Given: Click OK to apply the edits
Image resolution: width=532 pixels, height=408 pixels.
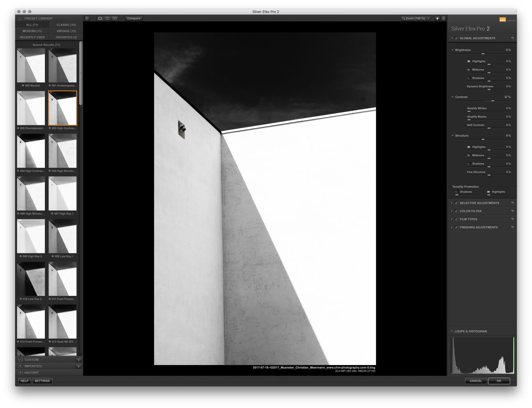Looking at the screenshot, I should coord(499,381).
